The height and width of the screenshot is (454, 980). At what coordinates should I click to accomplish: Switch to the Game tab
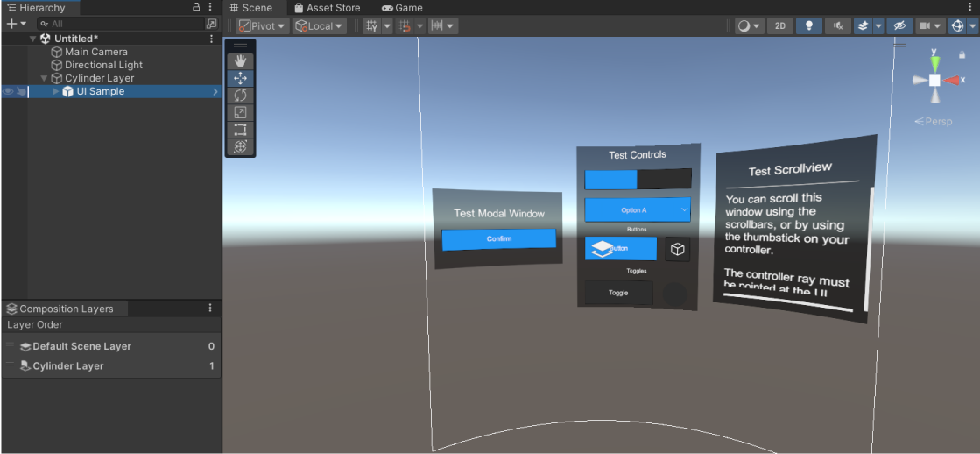[402, 8]
